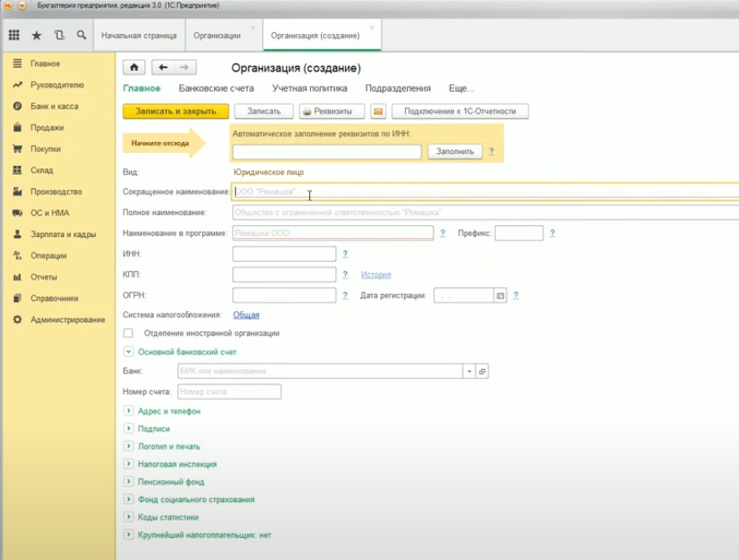Screen dimensions: 739x560
Task: Switch to the Банковские счета tab
Action: [216, 88]
